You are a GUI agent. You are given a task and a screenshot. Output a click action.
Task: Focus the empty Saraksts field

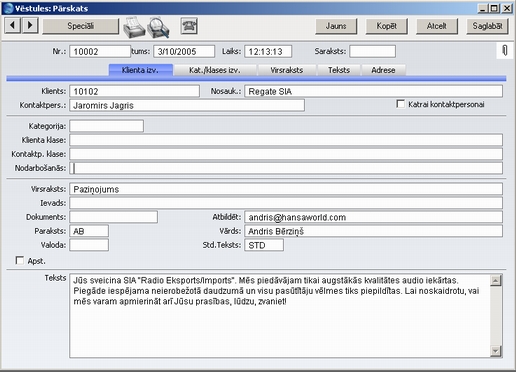372,52
